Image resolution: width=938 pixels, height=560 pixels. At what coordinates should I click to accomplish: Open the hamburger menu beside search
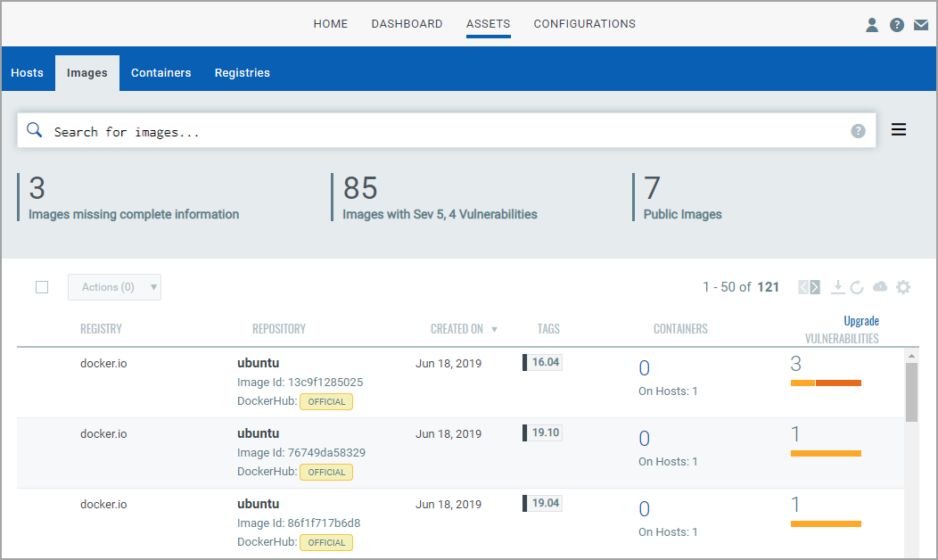click(899, 129)
